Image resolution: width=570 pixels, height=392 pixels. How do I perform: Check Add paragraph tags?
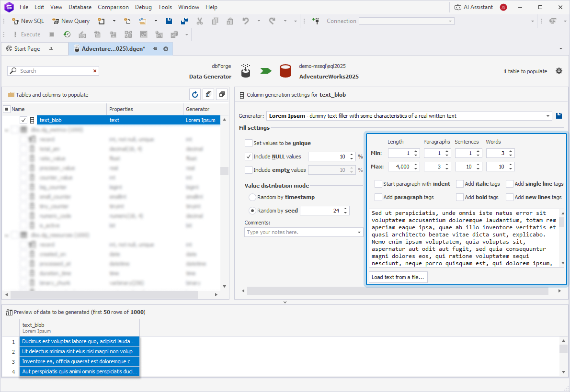[378, 197]
